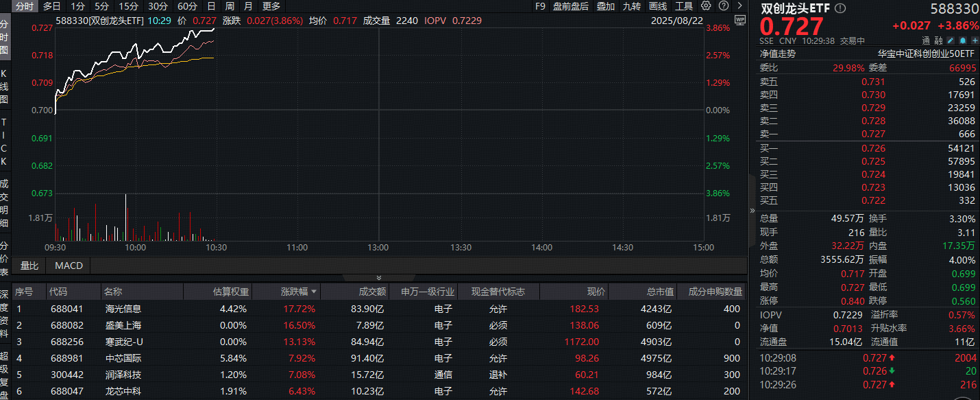Click info icon beside 双创龙头ETF title
The height and width of the screenshot is (400, 980).
click(840, 8)
